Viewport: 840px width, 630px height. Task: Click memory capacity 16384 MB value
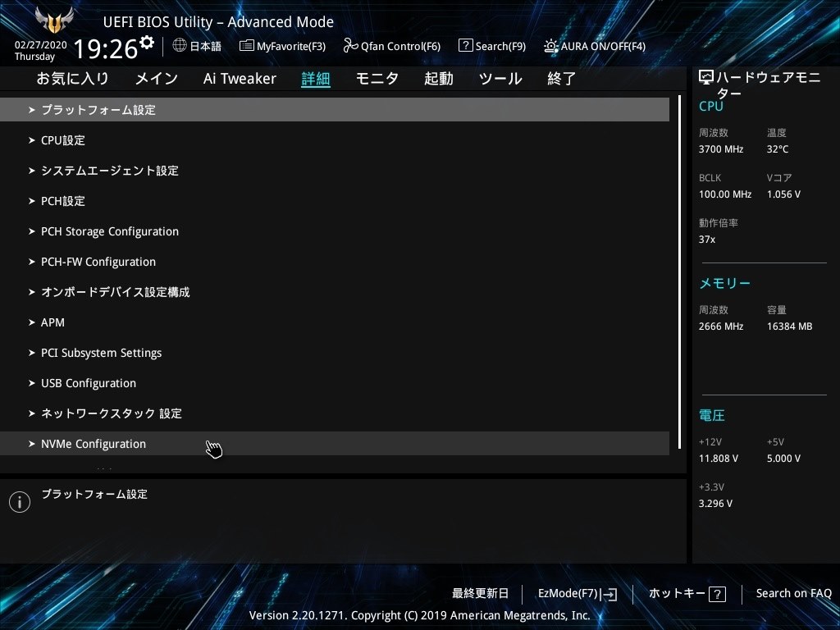tap(789, 326)
